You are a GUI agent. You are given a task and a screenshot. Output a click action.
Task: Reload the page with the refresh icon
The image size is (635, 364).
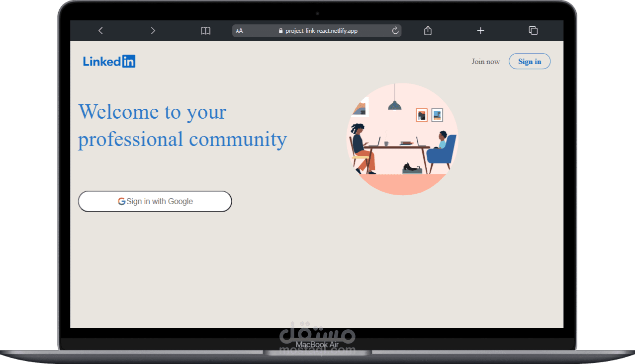[395, 31]
